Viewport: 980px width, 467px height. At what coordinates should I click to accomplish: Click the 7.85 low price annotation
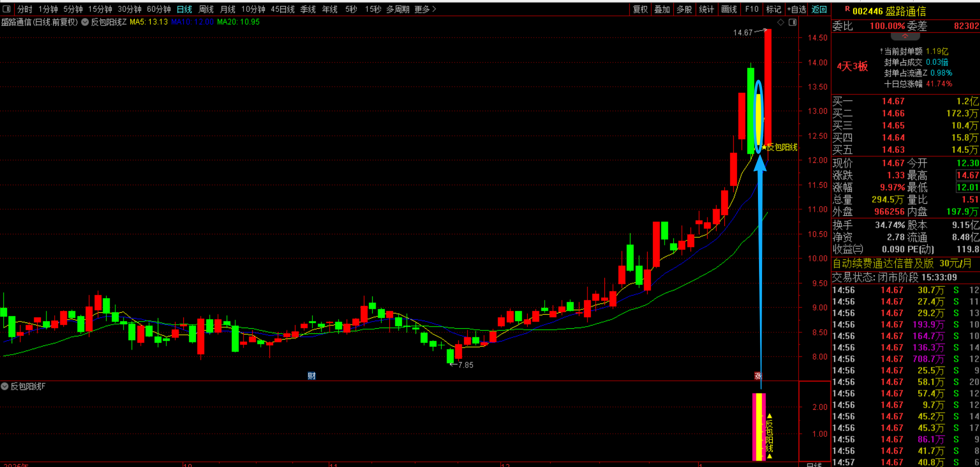(x=465, y=365)
